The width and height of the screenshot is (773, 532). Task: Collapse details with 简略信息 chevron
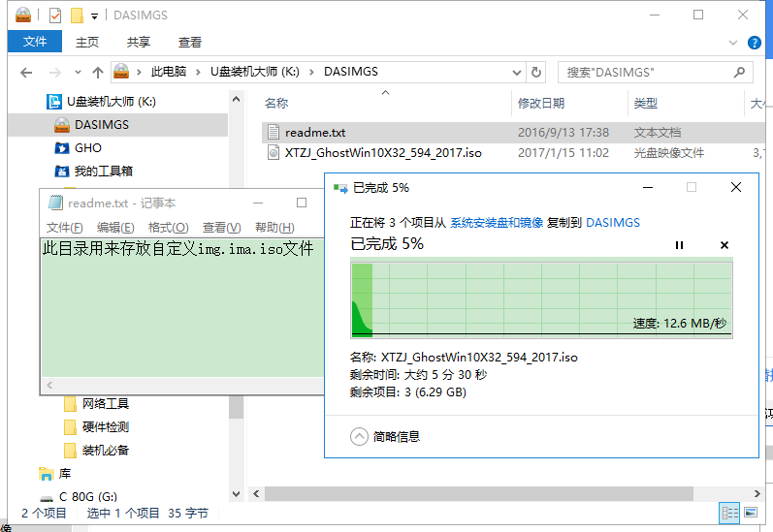(359, 436)
